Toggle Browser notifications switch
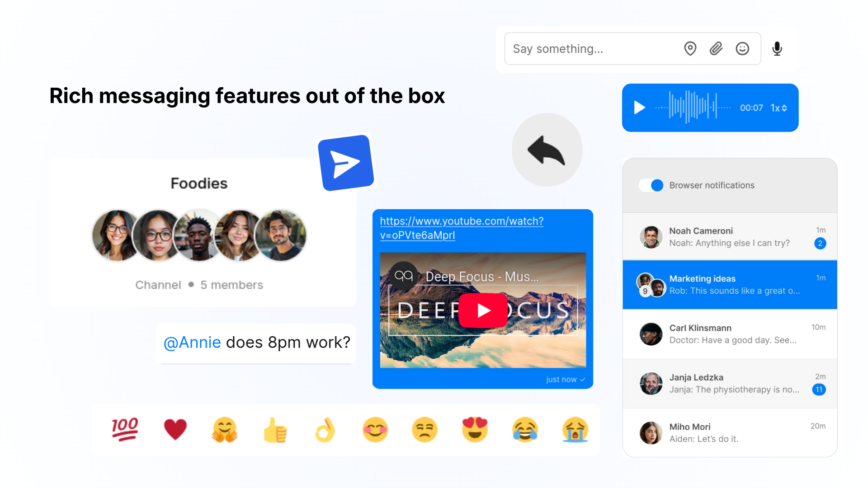 [x=651, y=185]
